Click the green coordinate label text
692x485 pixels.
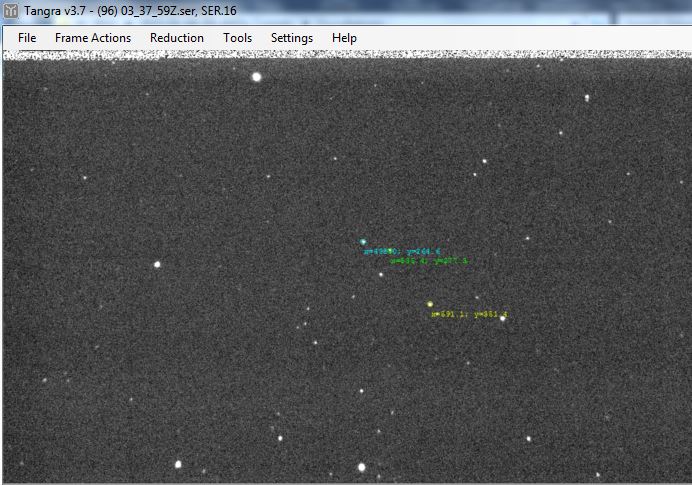point(429,261)
